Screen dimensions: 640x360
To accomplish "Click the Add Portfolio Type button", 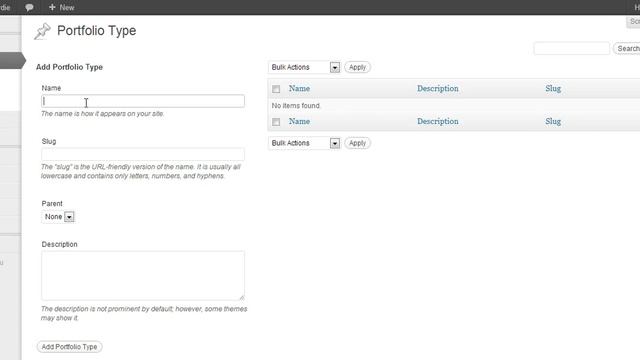I will [69, 347].
